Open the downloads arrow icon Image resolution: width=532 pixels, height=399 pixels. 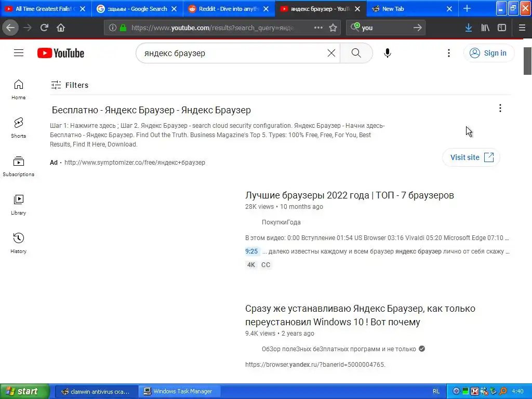point(469,28)
